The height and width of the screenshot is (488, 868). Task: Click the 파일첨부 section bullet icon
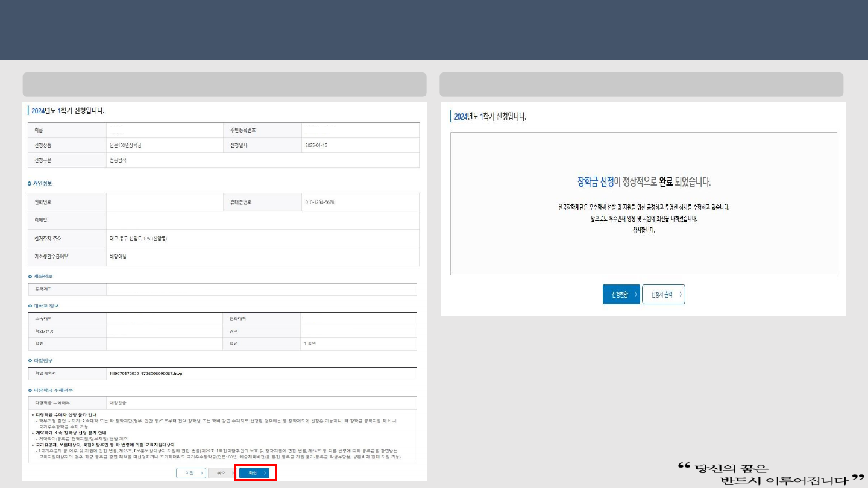pyautogui.click(x=30, y=360)
